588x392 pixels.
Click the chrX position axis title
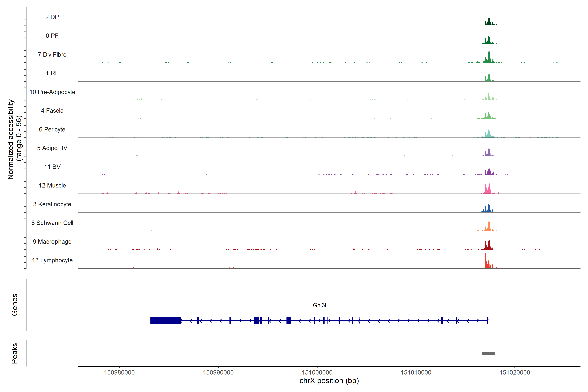pyautogui.click(x=329, y=381)
